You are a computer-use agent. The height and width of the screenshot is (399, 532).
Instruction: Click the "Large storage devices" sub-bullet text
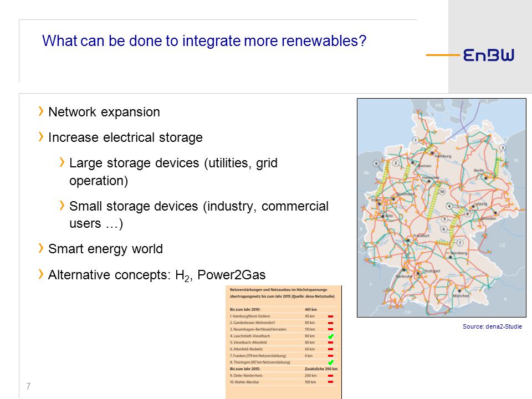[173, 172]
